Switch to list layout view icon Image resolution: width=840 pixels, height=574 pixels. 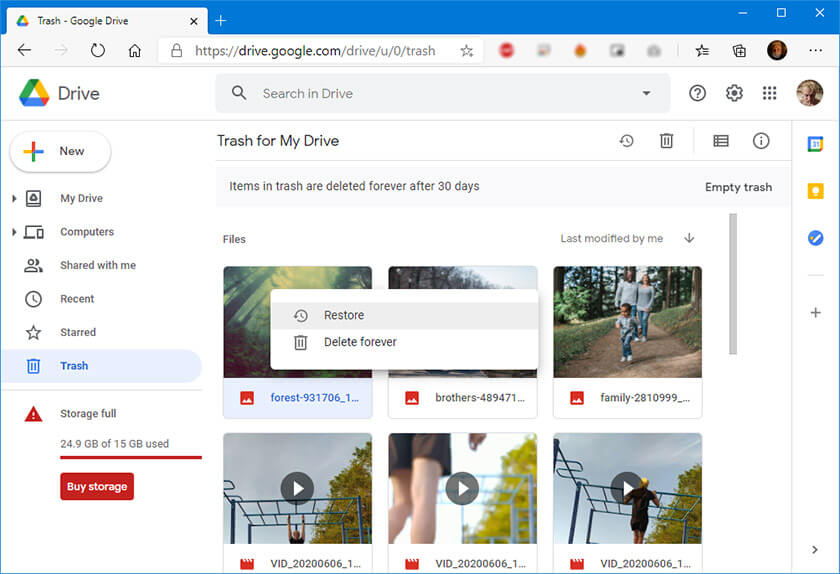[x=720, y=141]
